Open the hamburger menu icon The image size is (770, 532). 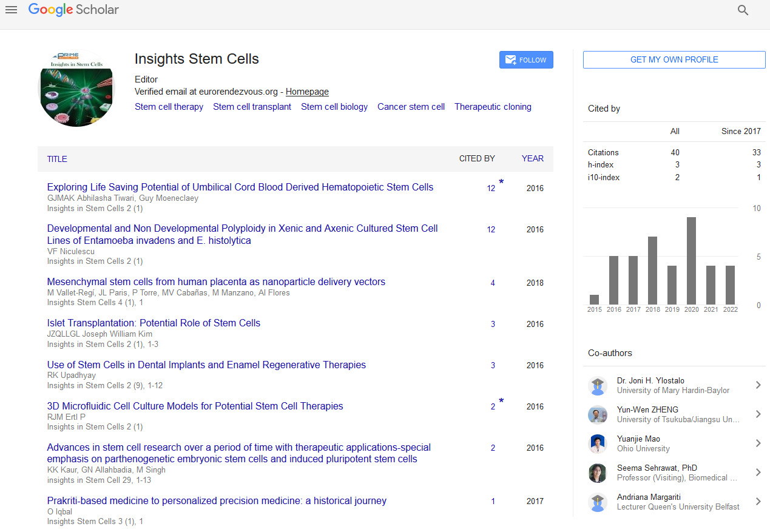point(11,10)
